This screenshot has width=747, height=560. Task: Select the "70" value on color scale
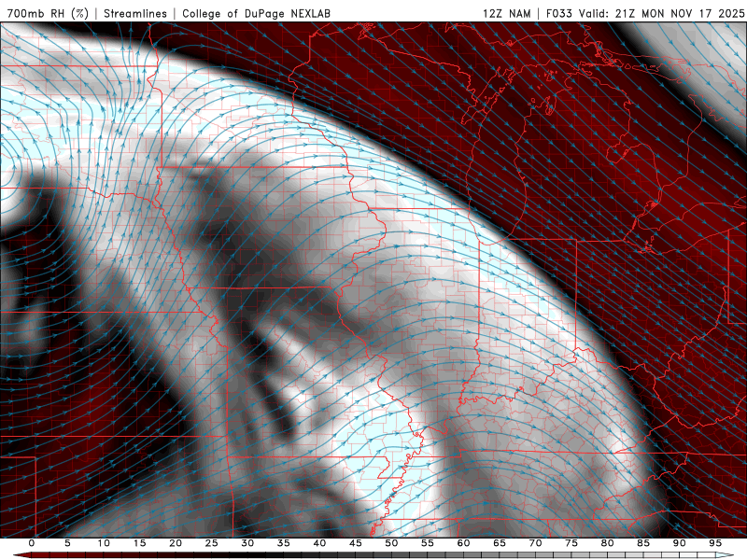535,543
